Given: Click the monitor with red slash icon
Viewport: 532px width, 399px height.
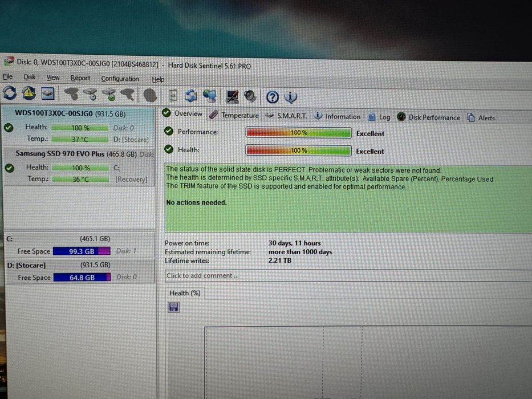Looking at the screenshot, I should click(x=232, y=97).
